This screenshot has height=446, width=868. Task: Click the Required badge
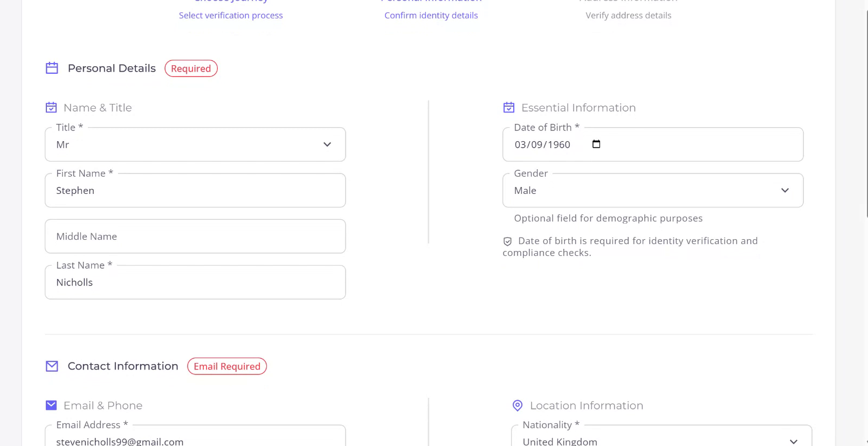191,68
